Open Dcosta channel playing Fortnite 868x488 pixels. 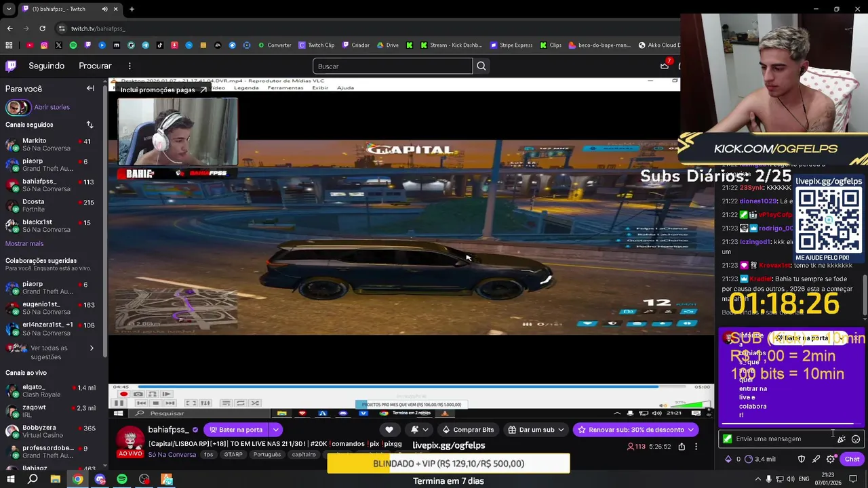tap(51, 205)
